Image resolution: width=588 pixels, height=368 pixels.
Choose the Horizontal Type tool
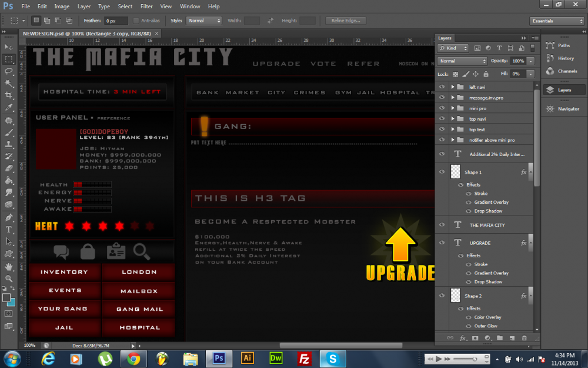(9, 229)
